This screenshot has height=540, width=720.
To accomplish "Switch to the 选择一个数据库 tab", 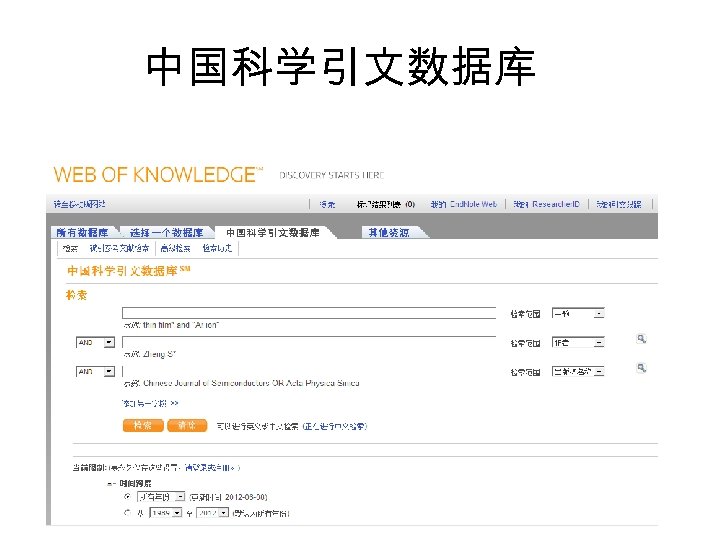I will point(167,233).
